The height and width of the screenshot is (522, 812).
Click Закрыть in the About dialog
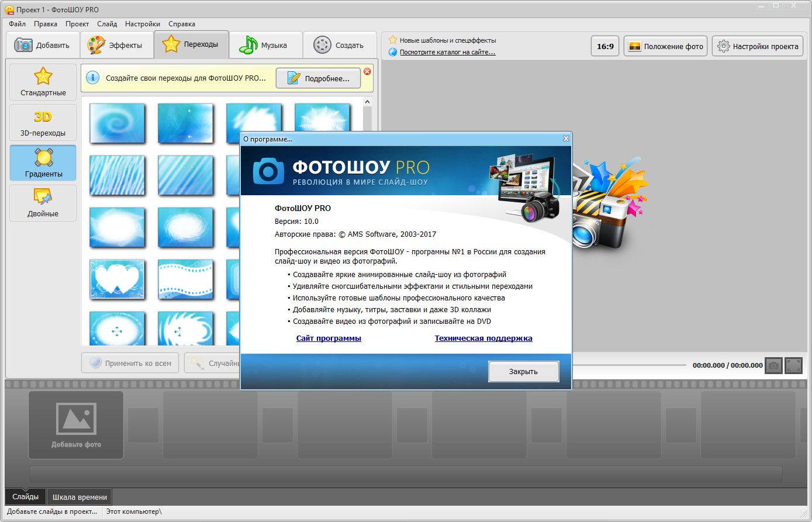coord(523,371)
